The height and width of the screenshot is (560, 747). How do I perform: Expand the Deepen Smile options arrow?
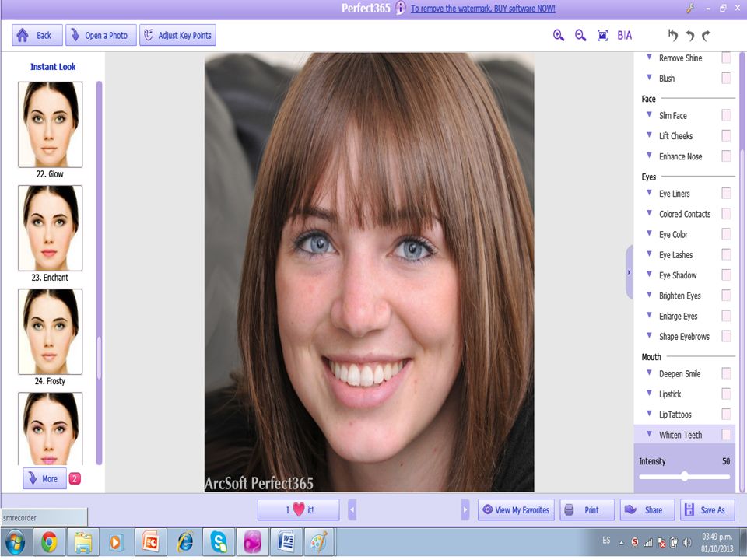649,373
